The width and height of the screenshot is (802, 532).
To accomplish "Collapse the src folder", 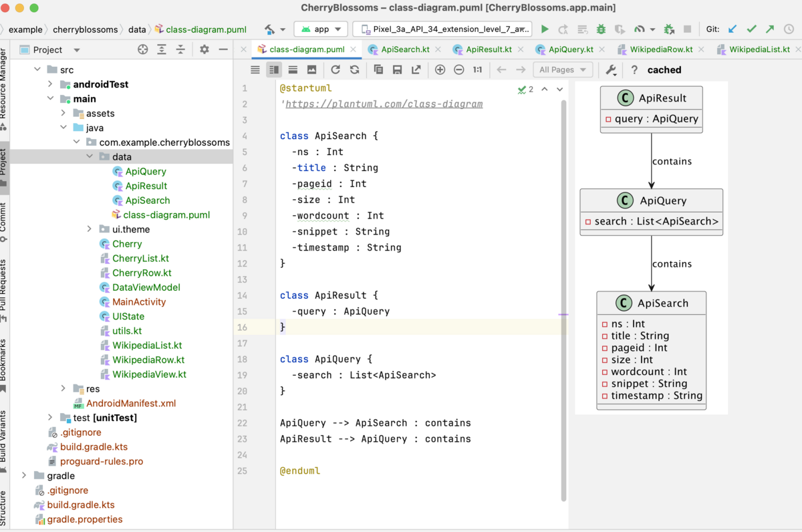I will (38, 70).
